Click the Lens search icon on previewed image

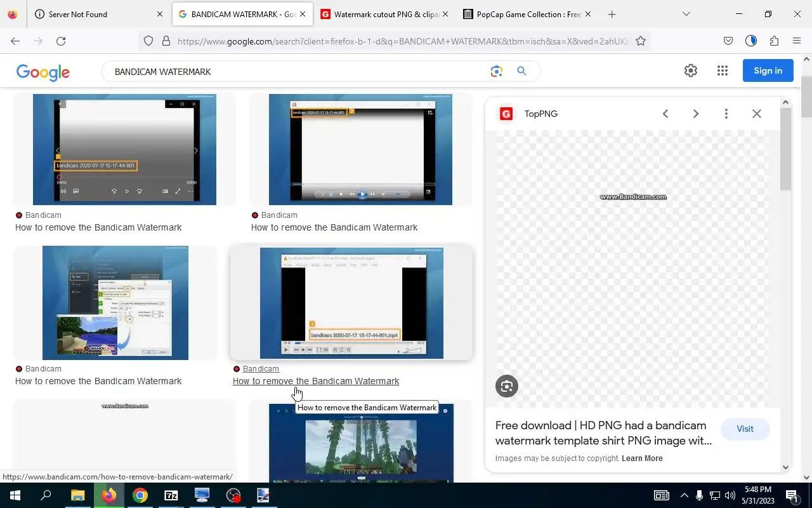(x=507, y=386)
